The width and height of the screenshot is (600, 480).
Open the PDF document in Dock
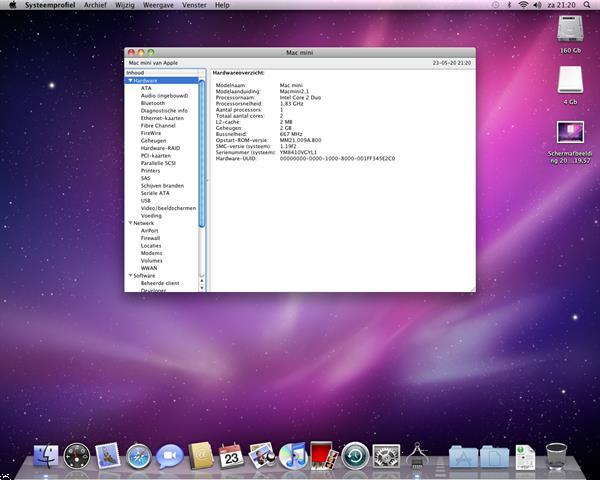[525, 457]
